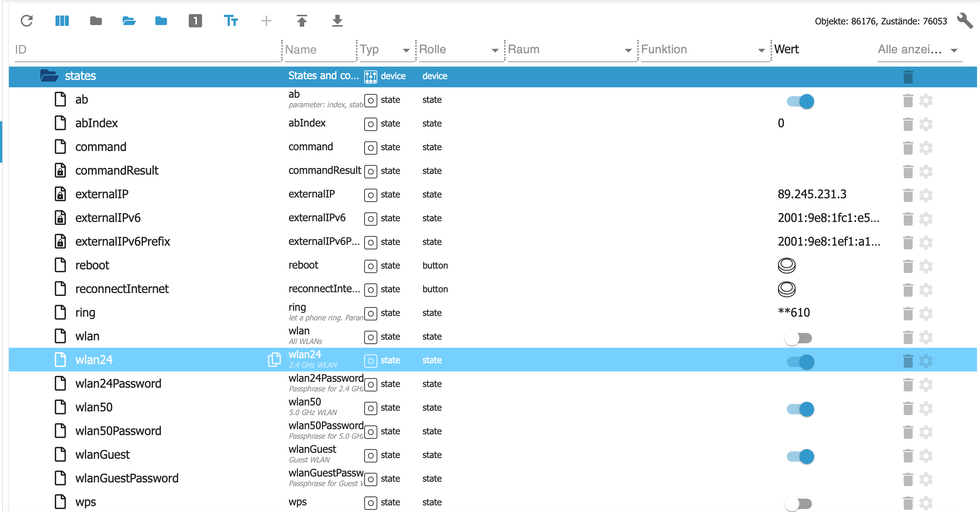Click the refresh objects icon
This screenshot has width=980, height=512.
[x=27, y=21]
